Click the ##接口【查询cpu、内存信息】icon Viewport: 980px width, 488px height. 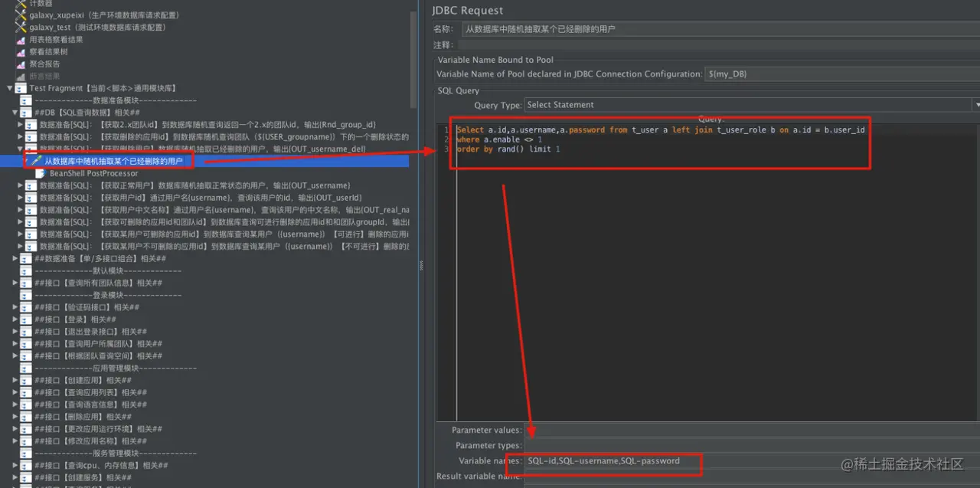26,465
